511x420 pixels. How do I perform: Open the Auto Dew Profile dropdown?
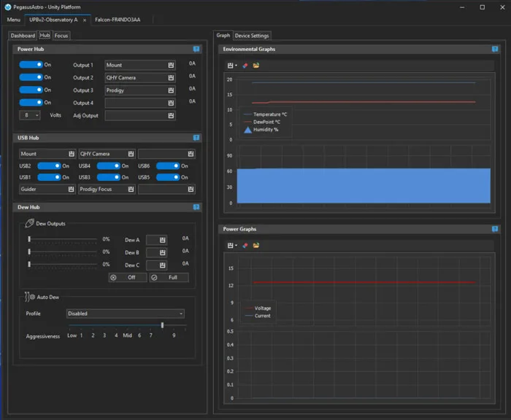[125, 314]
